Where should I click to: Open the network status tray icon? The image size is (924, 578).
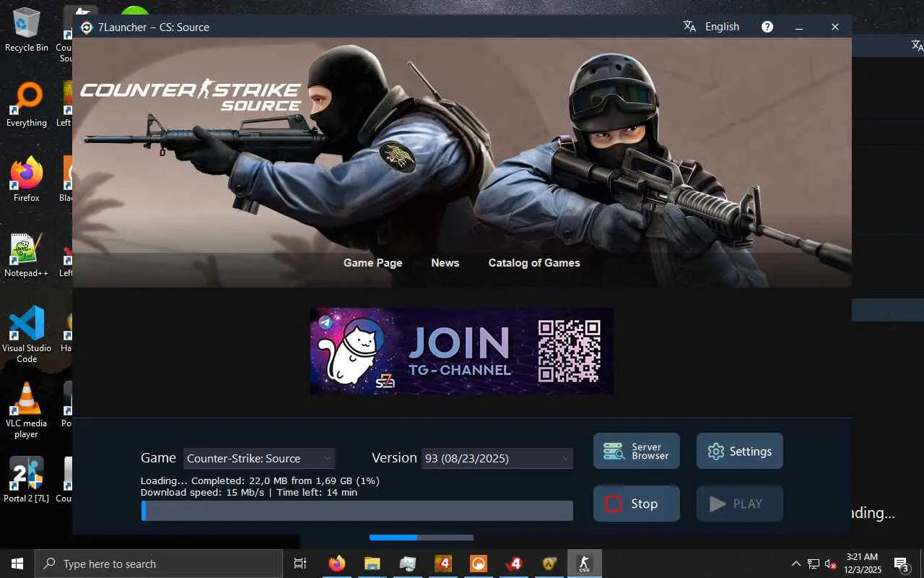[x=814, y=564]
